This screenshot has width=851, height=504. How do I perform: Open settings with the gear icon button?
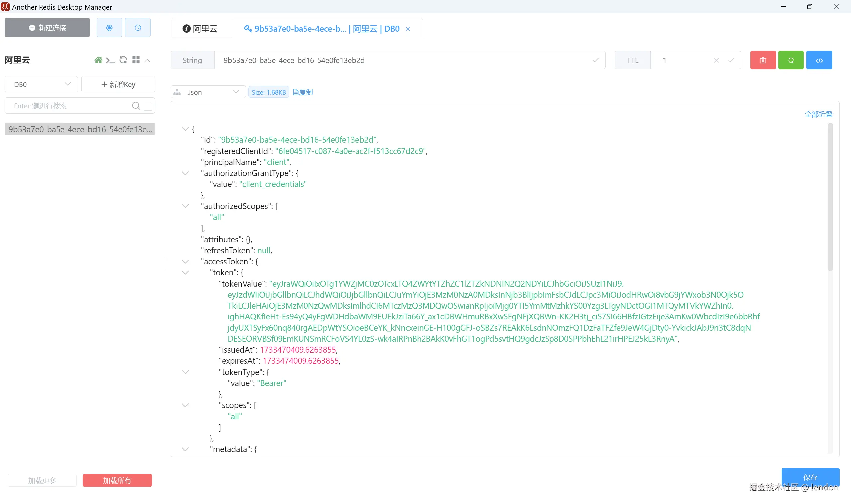point(109,28)
